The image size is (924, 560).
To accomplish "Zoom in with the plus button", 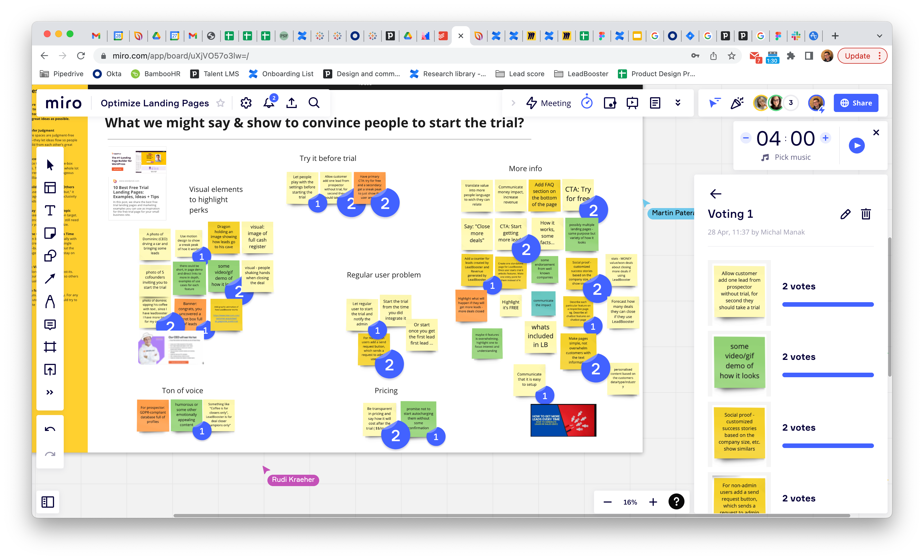I will [653, 502].
